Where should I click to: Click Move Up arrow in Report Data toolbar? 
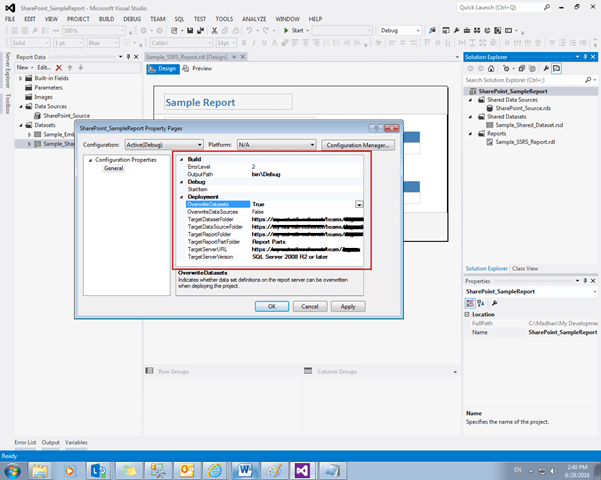(70, 67)
